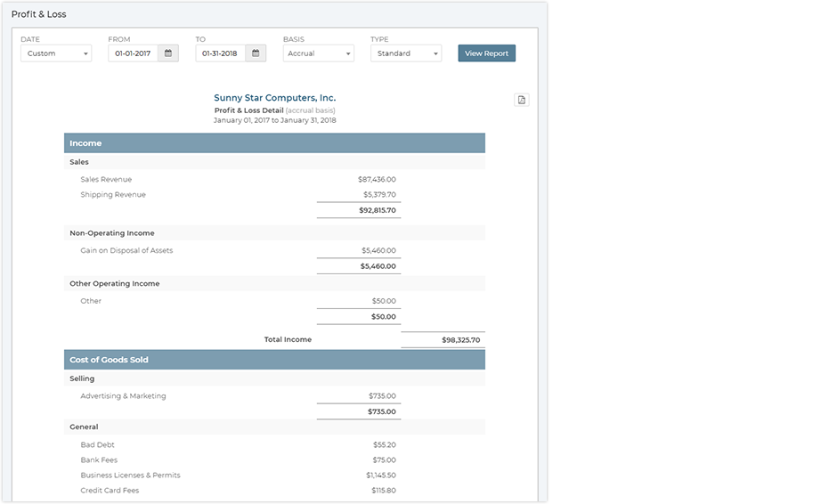
Task: Click the $87,436.00 sales revenue amount
Action: pos(377,179)
